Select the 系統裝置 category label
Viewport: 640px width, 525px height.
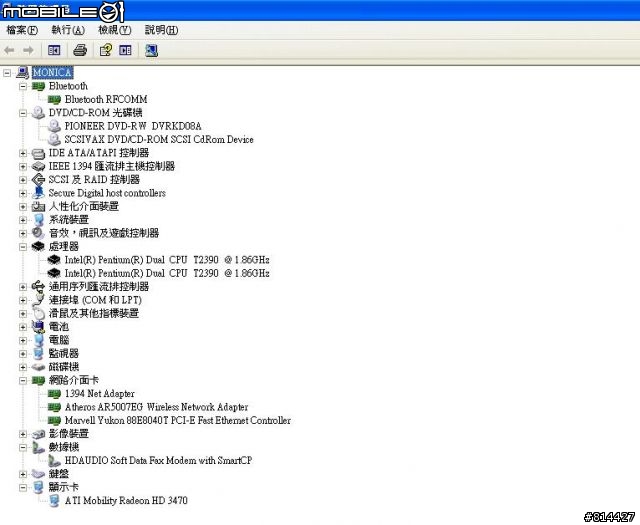click(69, 220)
